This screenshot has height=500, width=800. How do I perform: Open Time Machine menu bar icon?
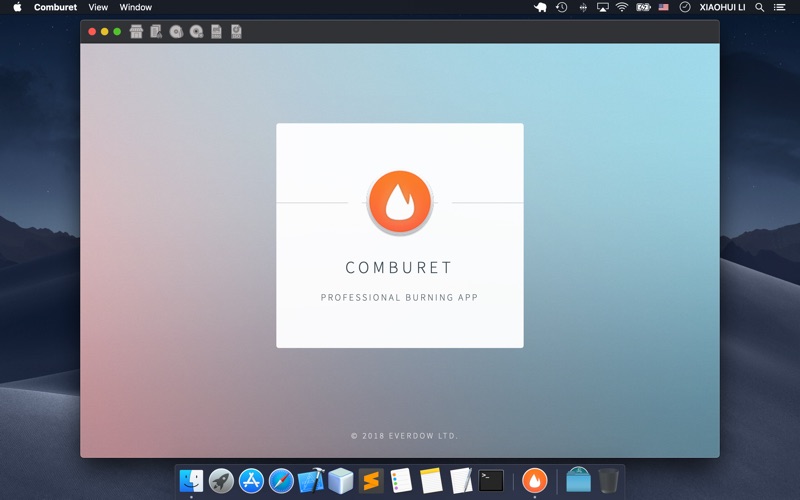click(x=562, y=7)
